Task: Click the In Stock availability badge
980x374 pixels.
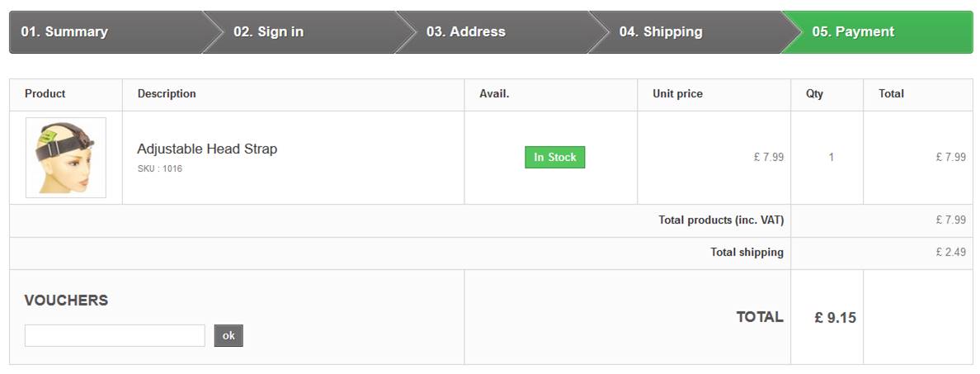Action: pyautogui.click(x=554, y=157)
